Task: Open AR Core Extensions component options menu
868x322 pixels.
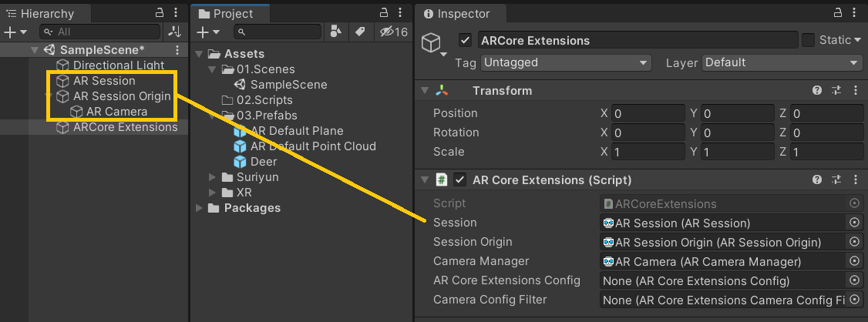Action: pos(856,179)
